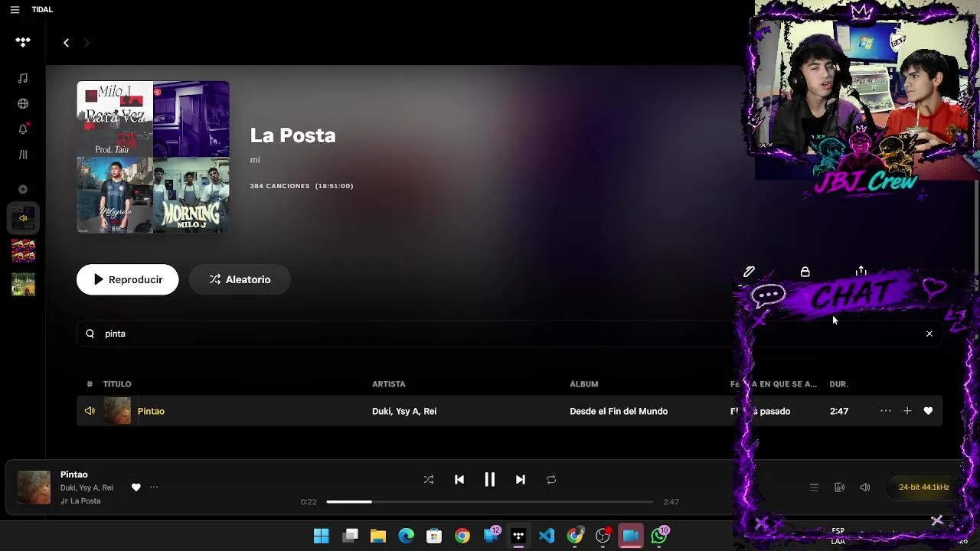Open notifications bell in sidebar
Image resolution: width=980 pixels, height=551 pixels.
pyautogui.click(x=23, y=129)
